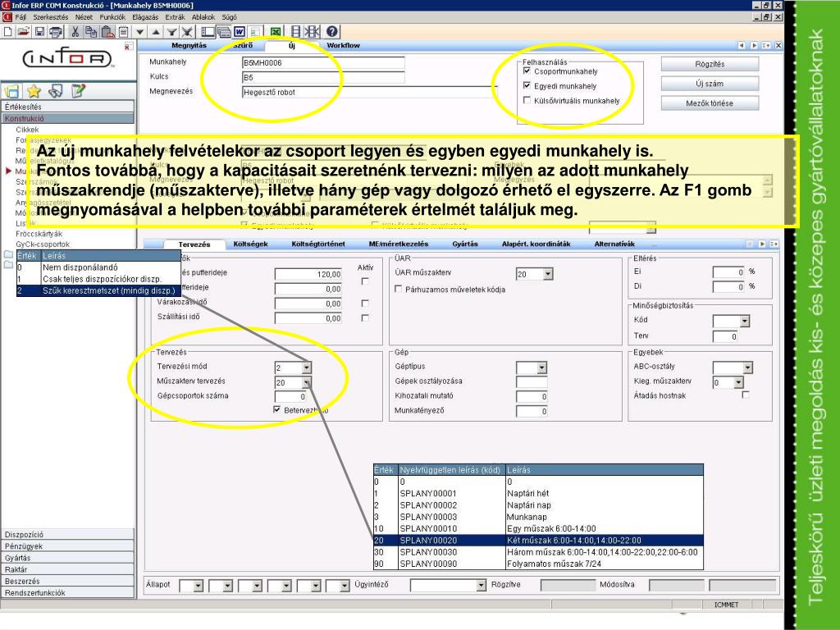
Task: Check the Párhuzamos műveletek kódja checkbox
Action: point(398,289)
